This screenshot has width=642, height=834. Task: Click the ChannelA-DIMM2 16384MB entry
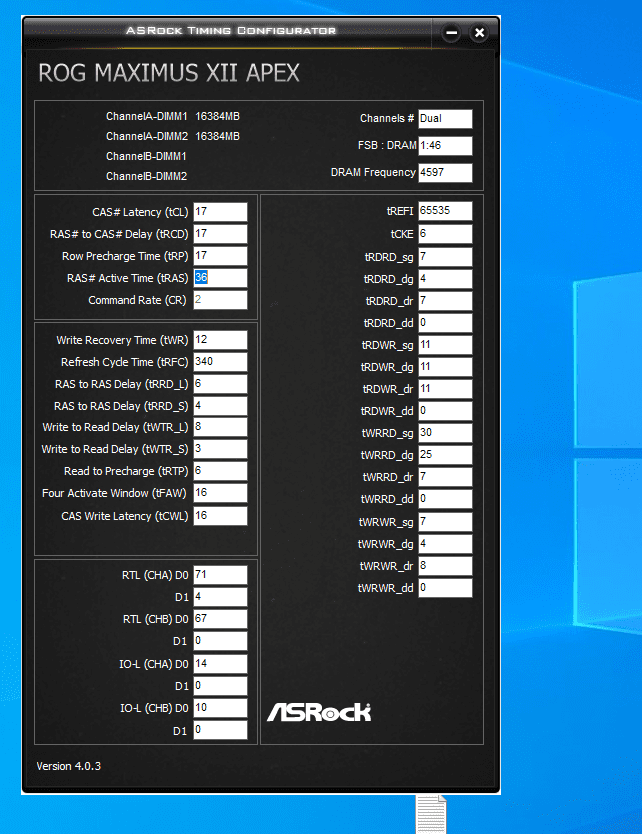click(x=173, y=136)
